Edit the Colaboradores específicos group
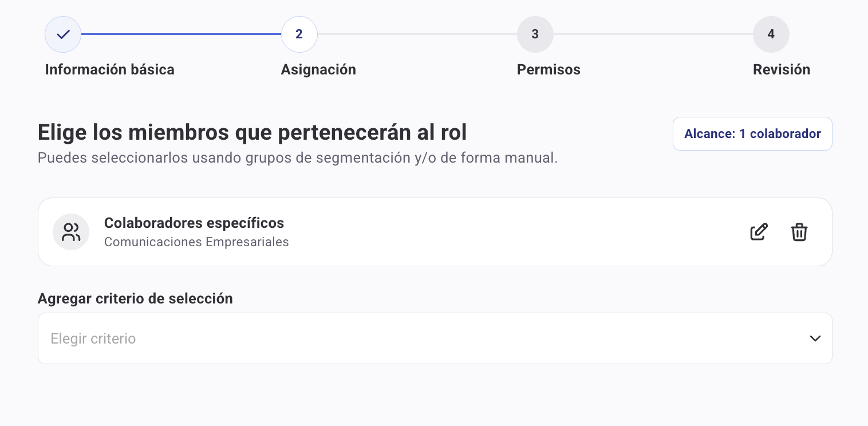This screenshot has width=868, height=426. point(759,232)
